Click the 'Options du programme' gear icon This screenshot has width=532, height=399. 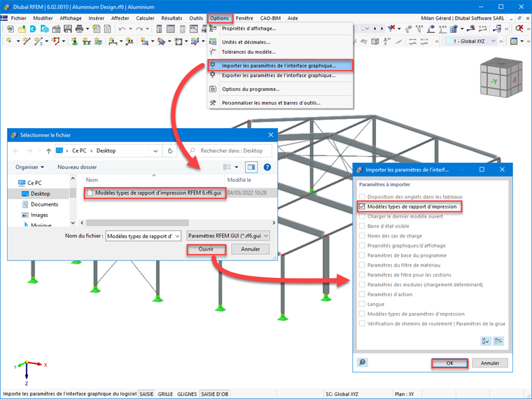click(213, 89)
